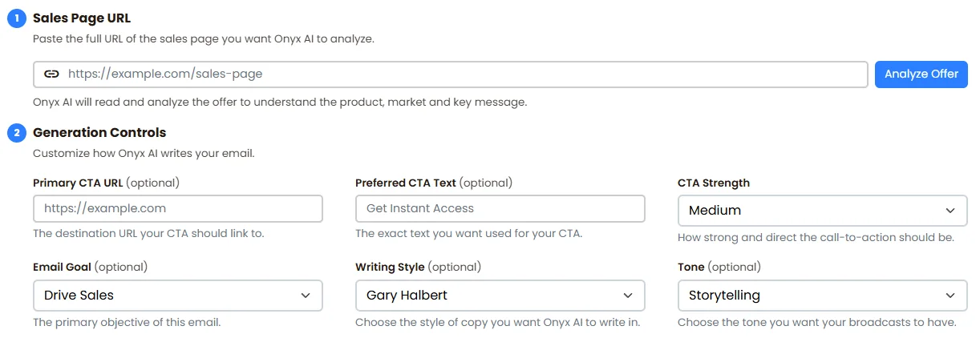
Task: Click the Sales Page URL heading
Action: (82, 18)
